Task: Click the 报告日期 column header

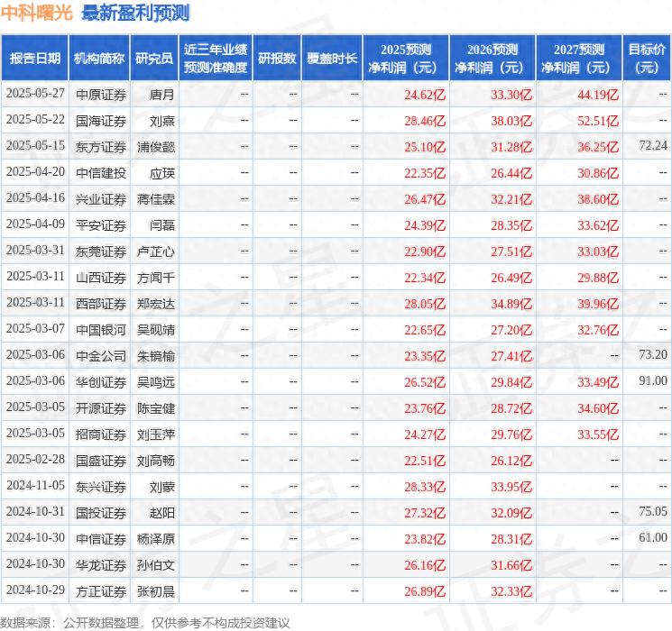Action: tap(34, 59)
